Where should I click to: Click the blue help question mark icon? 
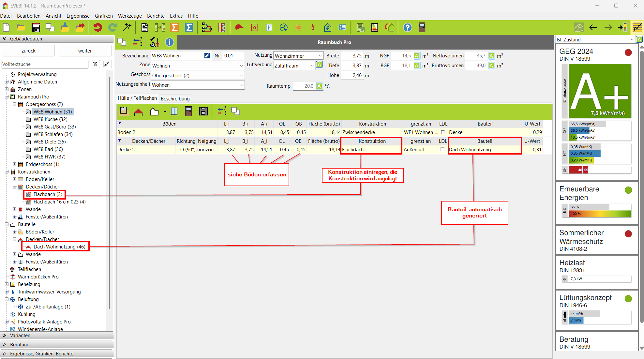click(407, 28)
